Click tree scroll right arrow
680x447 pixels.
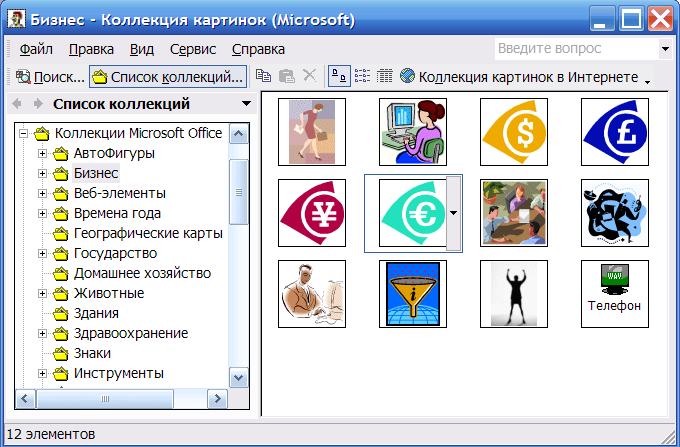tap(217, 398)
